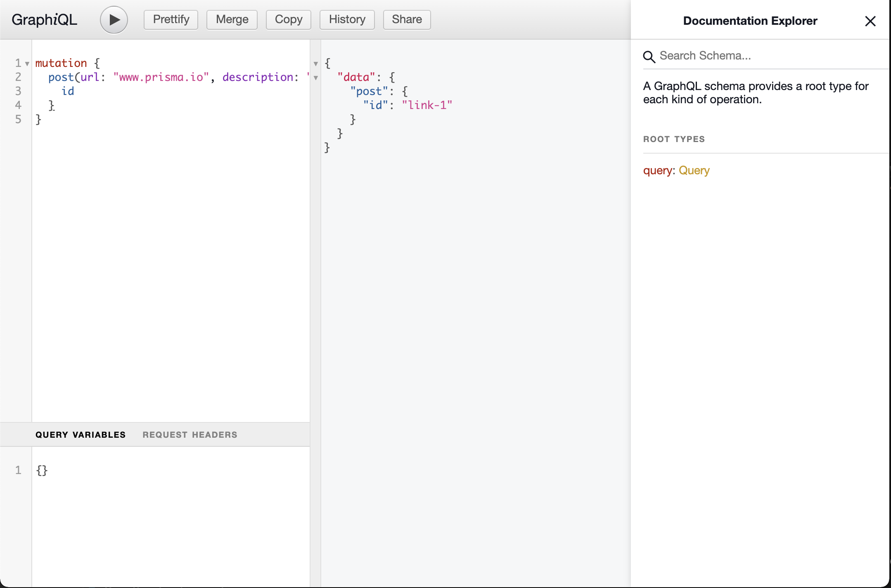Click the ROOT TYPES heading
891x588 pixels.
pos(674,139)
